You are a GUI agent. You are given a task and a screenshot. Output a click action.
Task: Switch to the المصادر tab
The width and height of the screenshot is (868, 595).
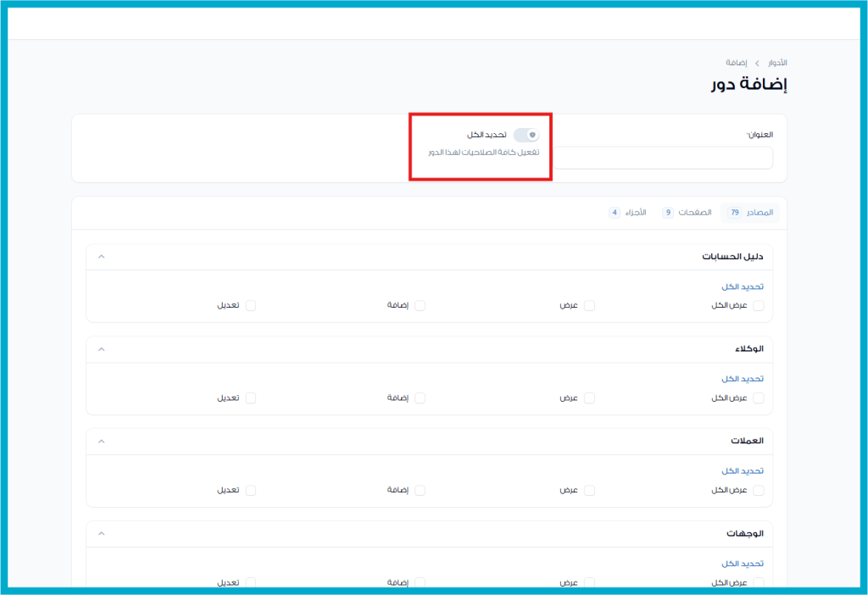coord(749,213)
